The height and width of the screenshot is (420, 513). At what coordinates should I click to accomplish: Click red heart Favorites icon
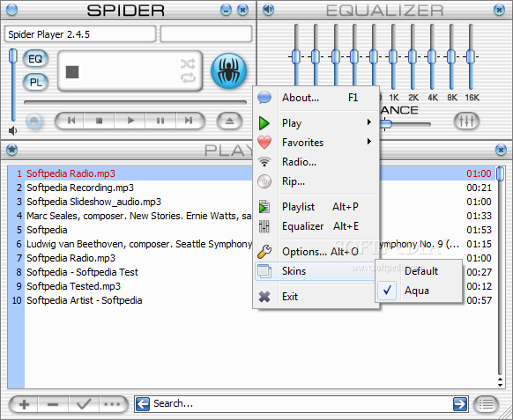(x=264, y=142)
